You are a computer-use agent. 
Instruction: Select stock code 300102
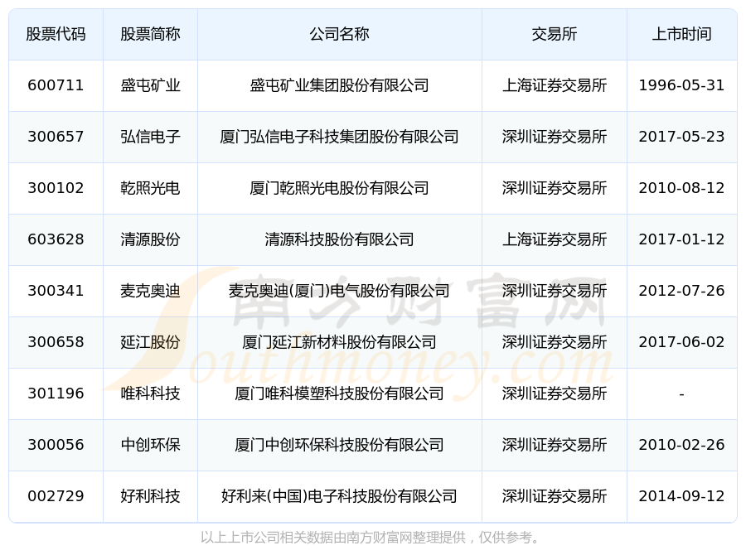(56, 188)
